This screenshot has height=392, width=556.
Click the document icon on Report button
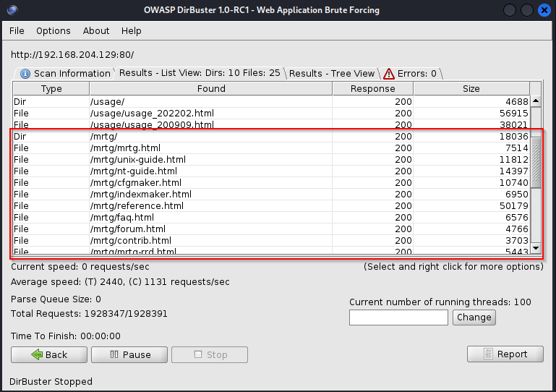coord(488,354)
